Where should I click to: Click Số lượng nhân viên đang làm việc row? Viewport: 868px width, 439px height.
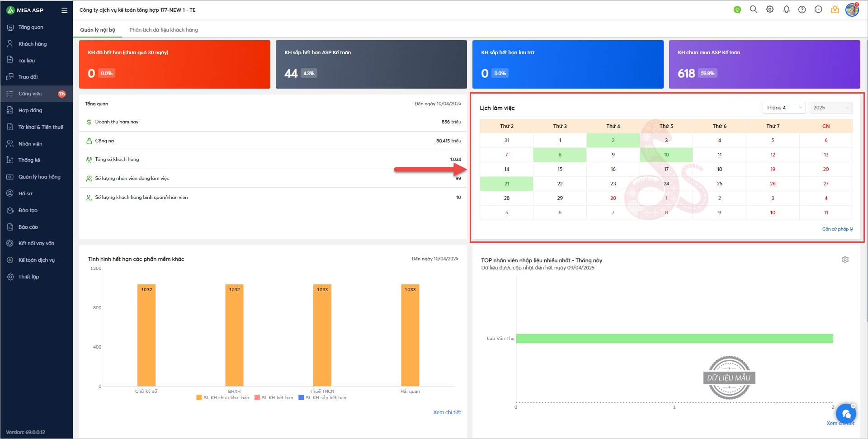coord(273,179)
